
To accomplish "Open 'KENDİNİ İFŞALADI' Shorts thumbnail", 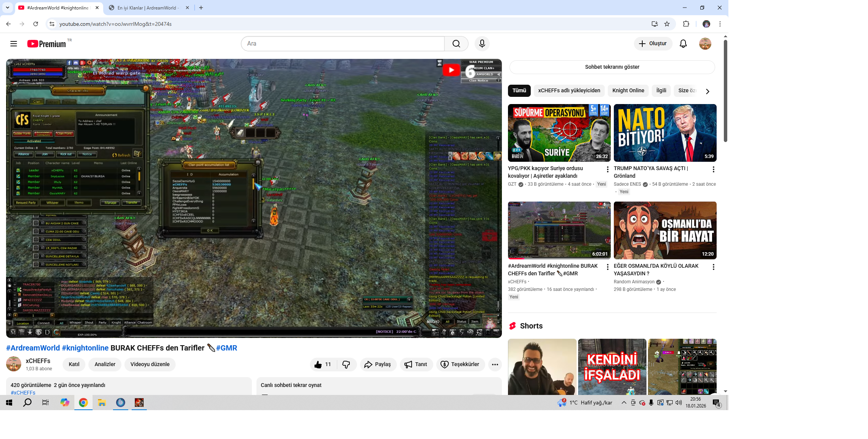I will click(x=612, y=367).
